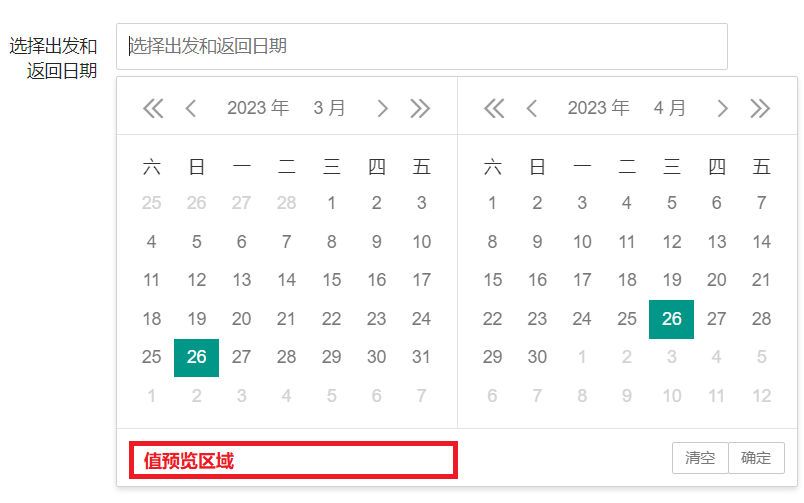Select March 24 date
The image size is (804, 503).
(421, 319)
